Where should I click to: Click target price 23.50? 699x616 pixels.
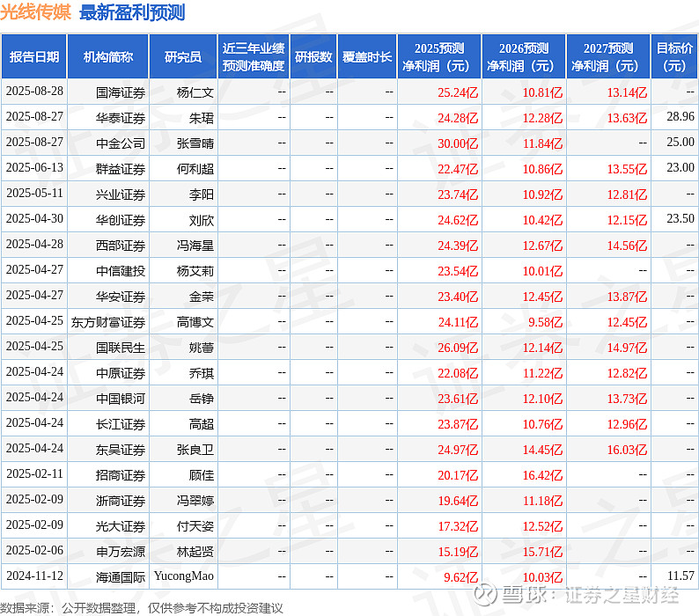[x=681, y=218]
